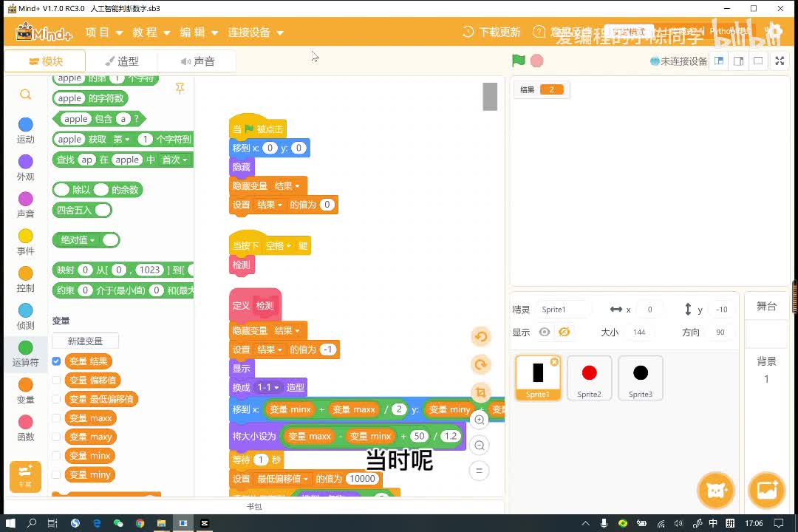The width and height of the screenshot is (798, 532).
Task: Stop the program with red stop button
Action: click(536, 61)
